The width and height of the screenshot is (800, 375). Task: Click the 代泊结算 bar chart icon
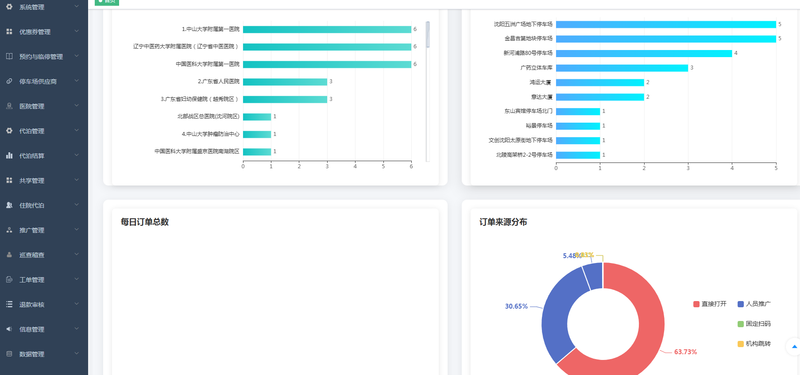(9, 156)
